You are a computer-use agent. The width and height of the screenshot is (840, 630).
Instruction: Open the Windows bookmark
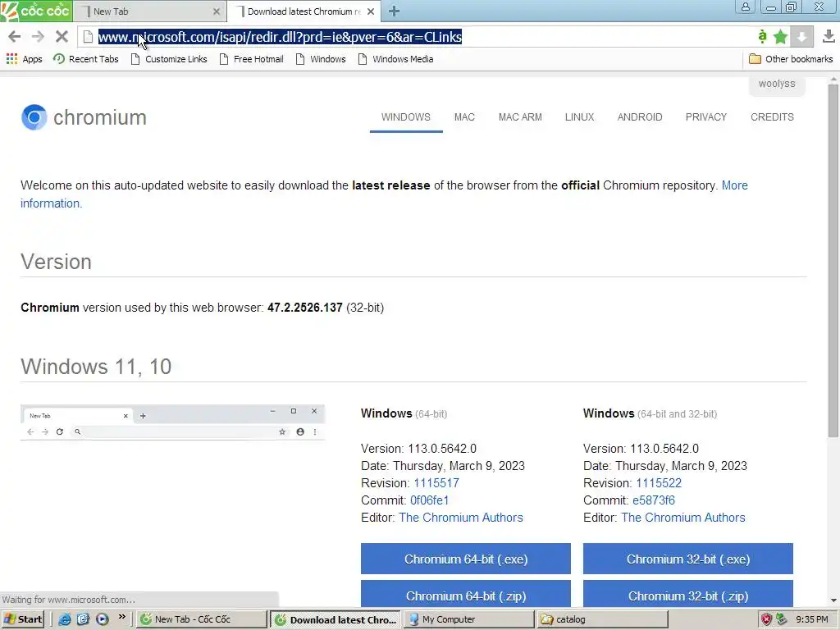[321, 59]
